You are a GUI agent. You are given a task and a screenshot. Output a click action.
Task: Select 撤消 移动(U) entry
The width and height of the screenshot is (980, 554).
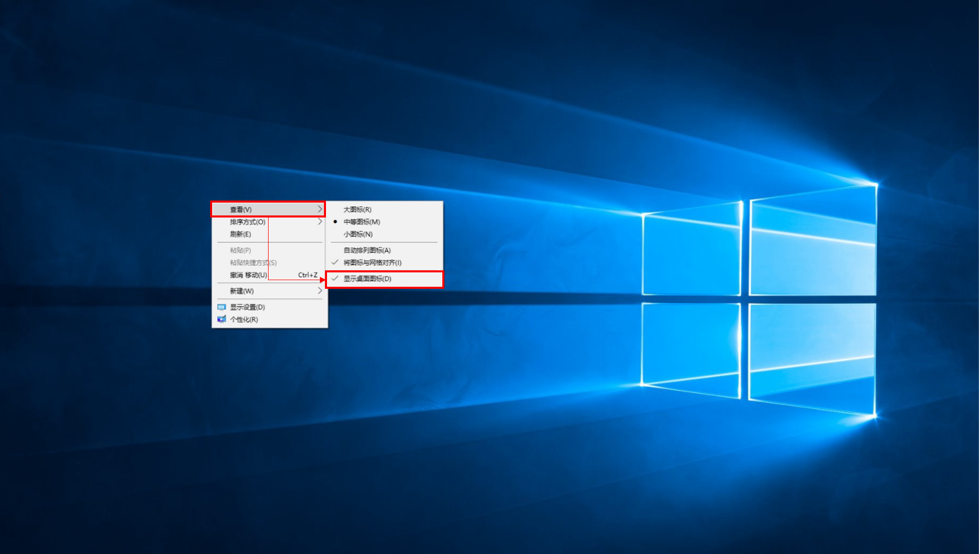point(269,275)
